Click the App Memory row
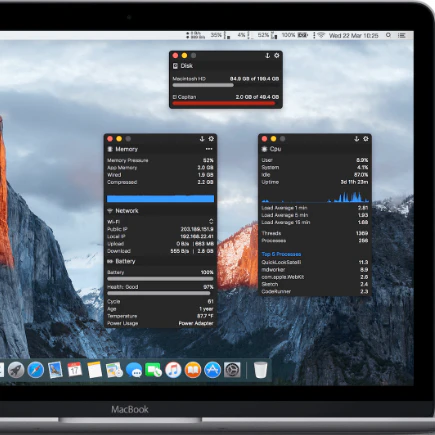The width and height of the screenshot is (435, 435). pyautogui.click(x=160, y=168)
